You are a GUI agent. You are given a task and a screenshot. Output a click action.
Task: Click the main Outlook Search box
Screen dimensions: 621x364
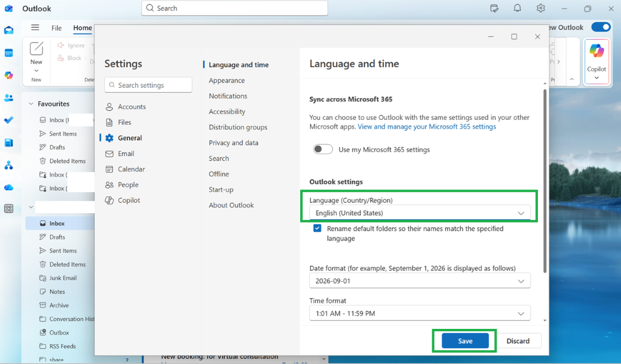coord(235,8)
